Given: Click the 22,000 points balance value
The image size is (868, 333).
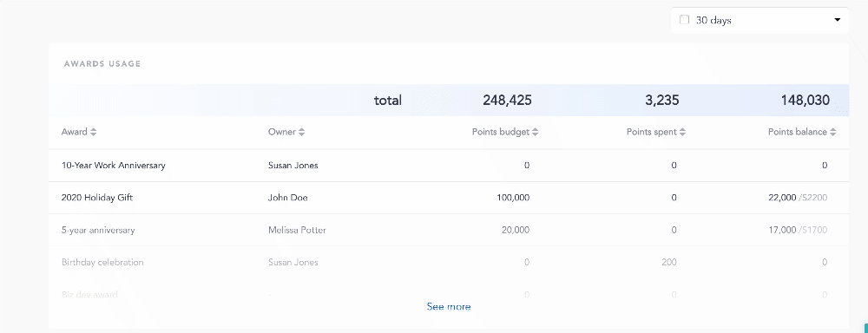Looking at the screenshot, I should pos(782,198).
